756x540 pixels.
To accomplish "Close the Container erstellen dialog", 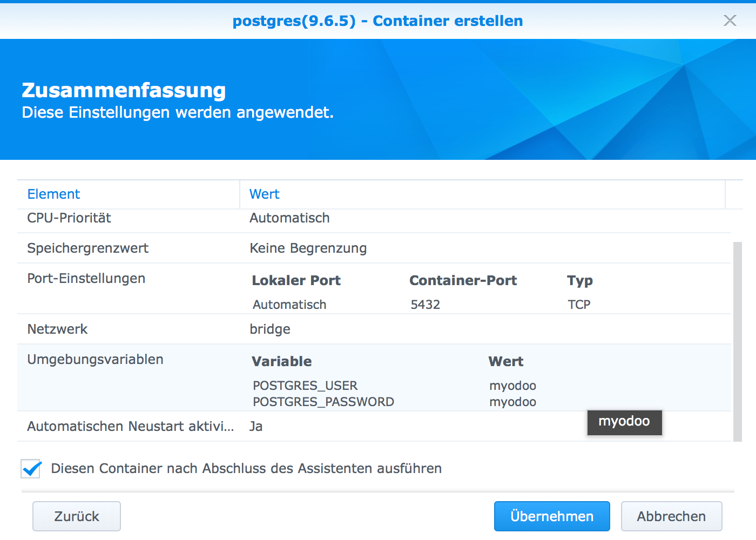I will point(730,21).
